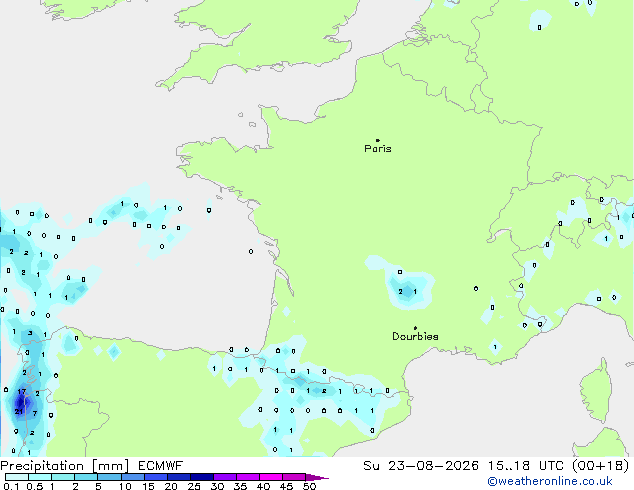Select the 2–5 mm legend swatch
Screen dimensions: 634x490
[86, 477]
